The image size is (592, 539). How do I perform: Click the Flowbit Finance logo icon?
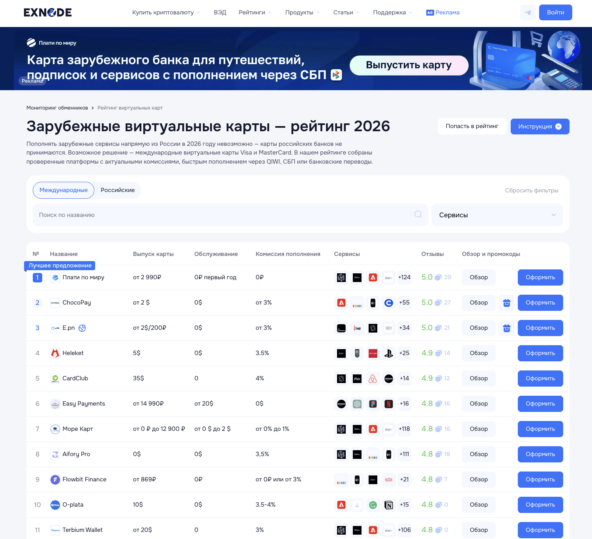click(55, 479)
